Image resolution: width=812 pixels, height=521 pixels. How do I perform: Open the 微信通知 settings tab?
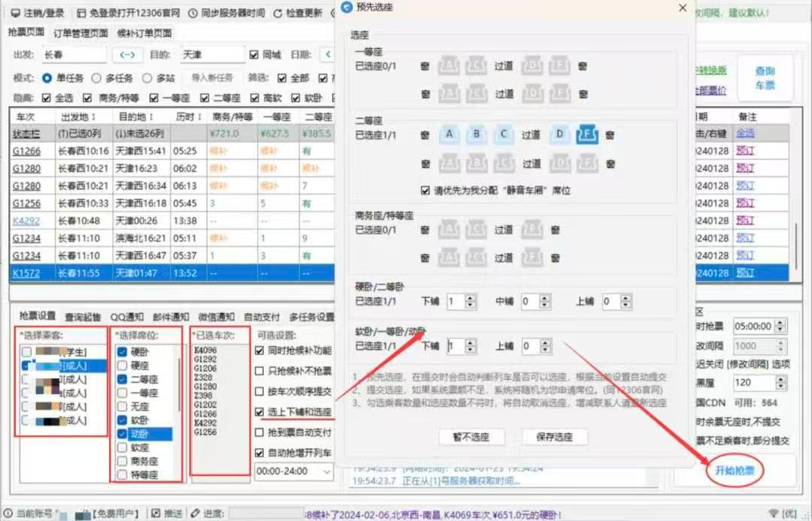217,317
